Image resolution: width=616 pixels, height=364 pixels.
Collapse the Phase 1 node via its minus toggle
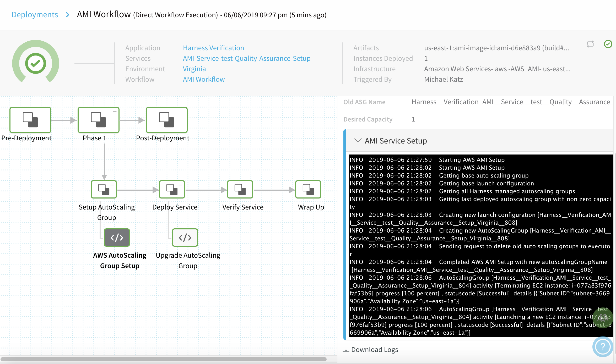coord(115,112)
